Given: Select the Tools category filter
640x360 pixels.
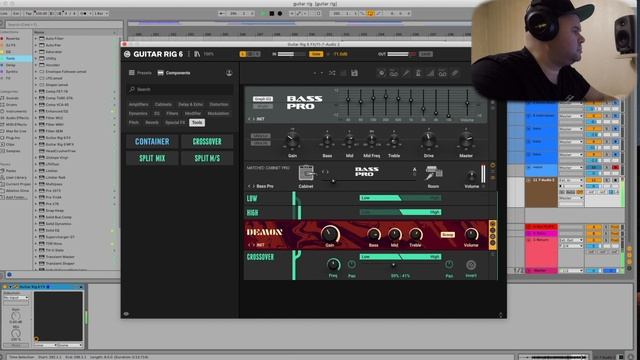Looking at the screenshot, I should click(x=197, y=122).
